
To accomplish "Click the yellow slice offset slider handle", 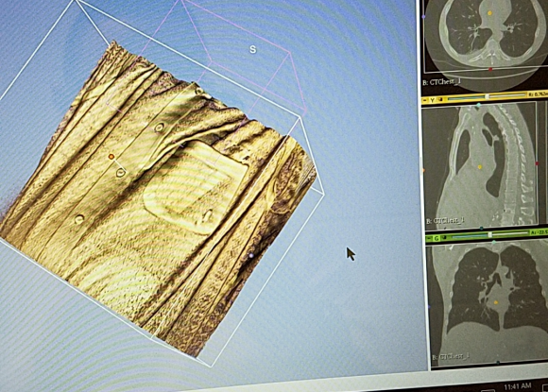I will pos(488,96).
